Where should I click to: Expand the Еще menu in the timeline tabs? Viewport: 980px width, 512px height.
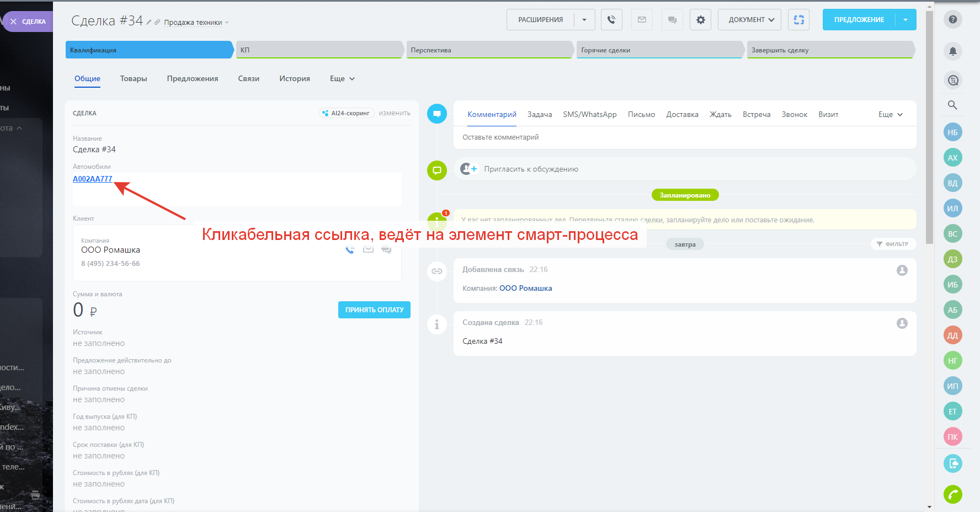(890, 114)
